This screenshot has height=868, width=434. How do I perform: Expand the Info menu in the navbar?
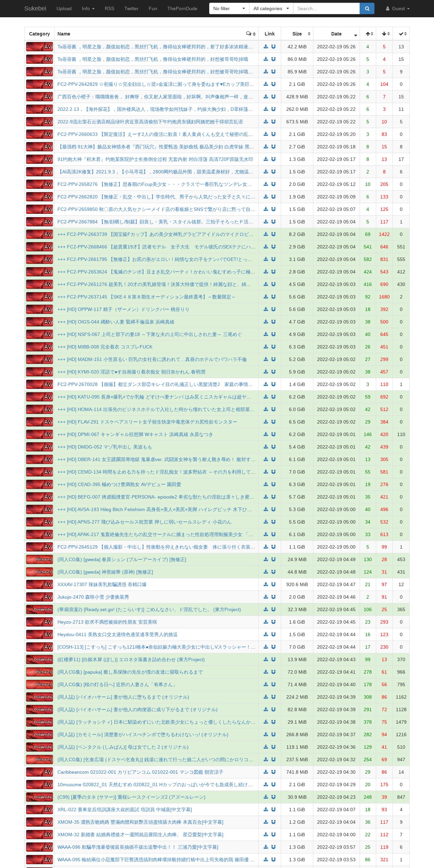(x=88, y=8)
